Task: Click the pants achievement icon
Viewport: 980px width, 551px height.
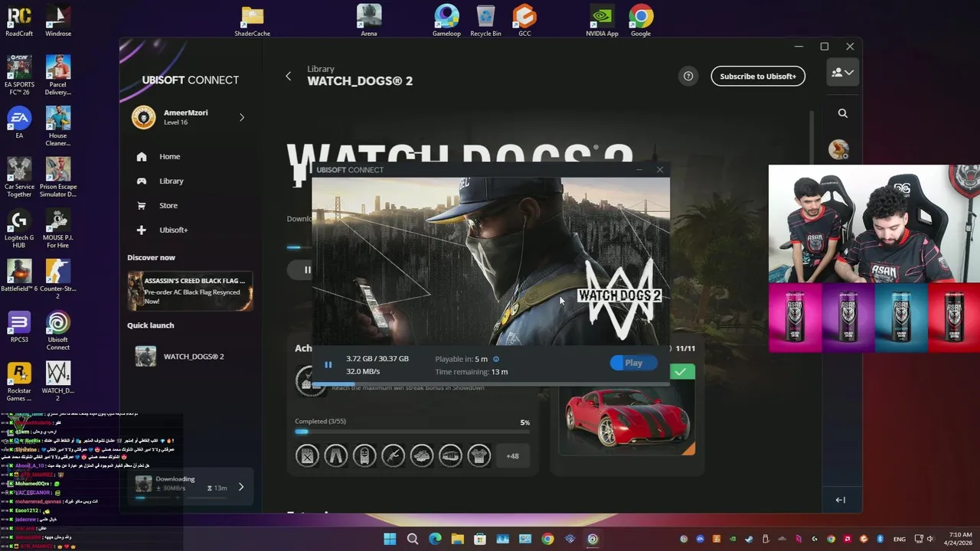Action: (335, 456)
